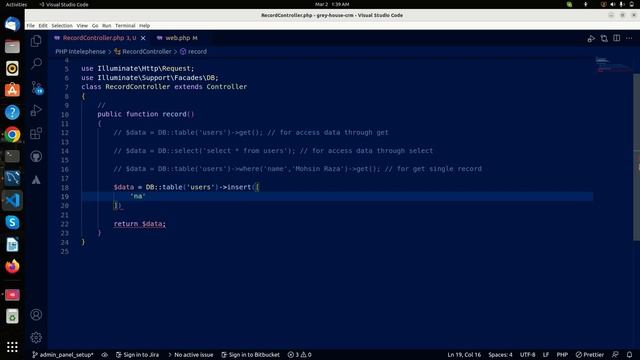Open the notifications bell in status bar

(x=629, y=355)
